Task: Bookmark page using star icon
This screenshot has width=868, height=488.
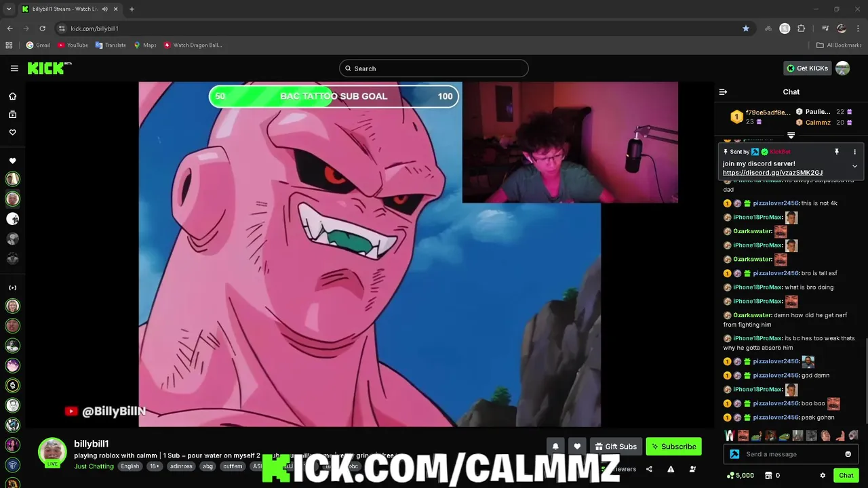Action: click(746, 28)
